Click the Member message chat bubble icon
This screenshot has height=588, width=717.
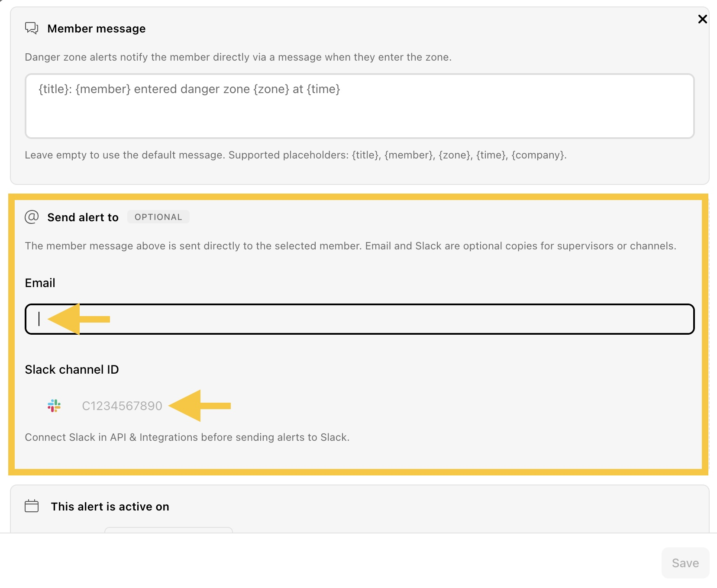click(x=32, y=28)
